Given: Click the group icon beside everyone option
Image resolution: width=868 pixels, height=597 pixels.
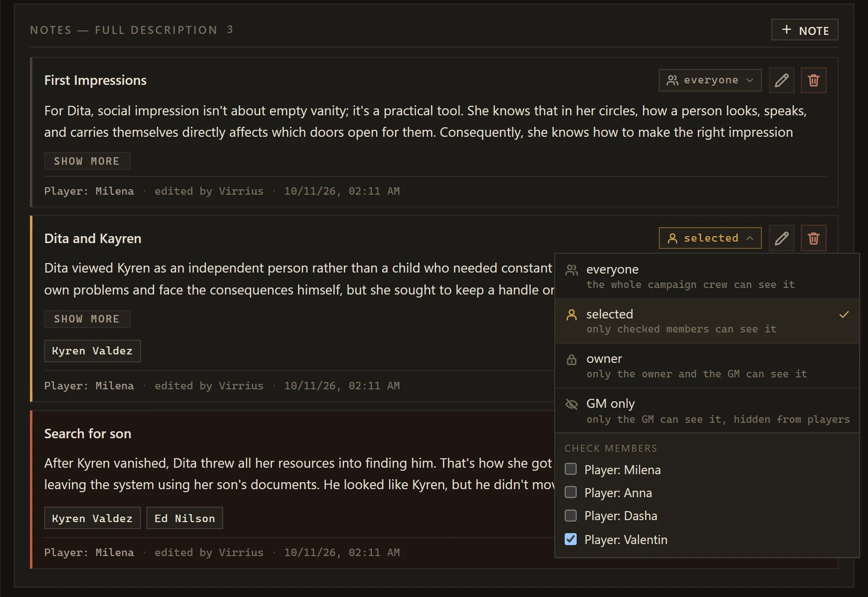Looking at the screenshot, I should click(572, 270).
